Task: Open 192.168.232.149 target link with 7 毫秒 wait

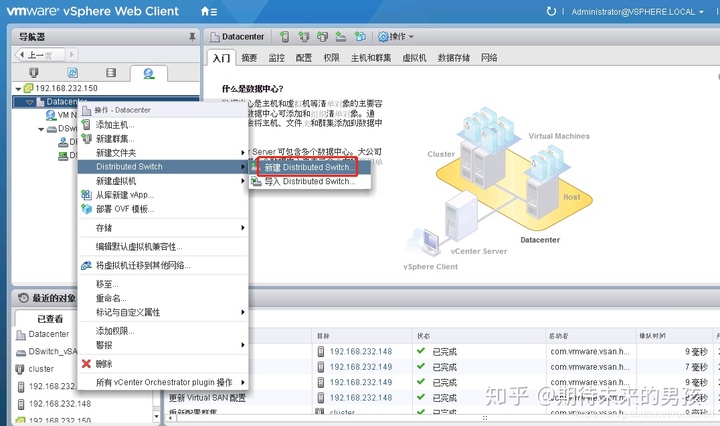Action: point(361,367)
